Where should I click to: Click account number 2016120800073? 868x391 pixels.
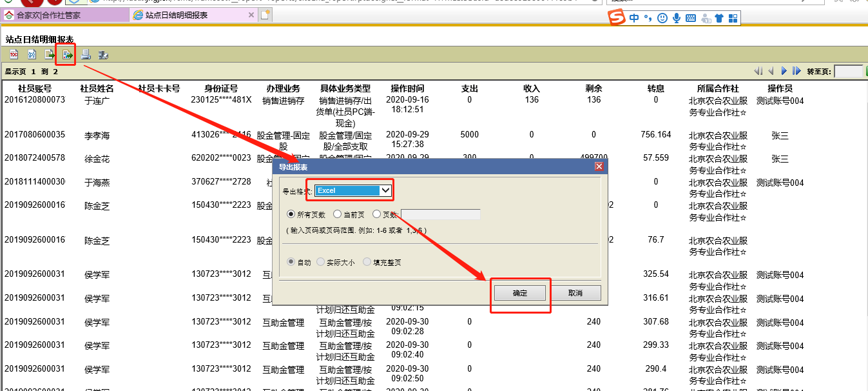pyautogui.click(x=35, y=100)
